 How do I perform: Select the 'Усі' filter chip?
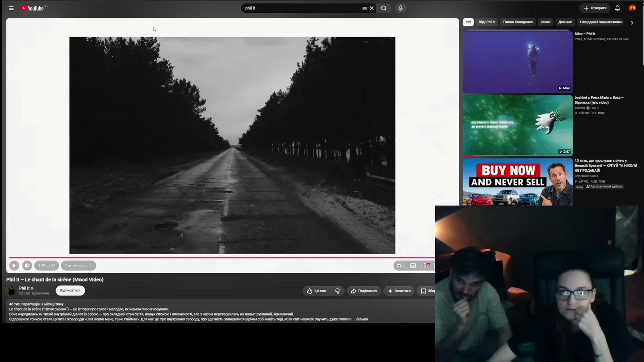click(x=468, y=22)
